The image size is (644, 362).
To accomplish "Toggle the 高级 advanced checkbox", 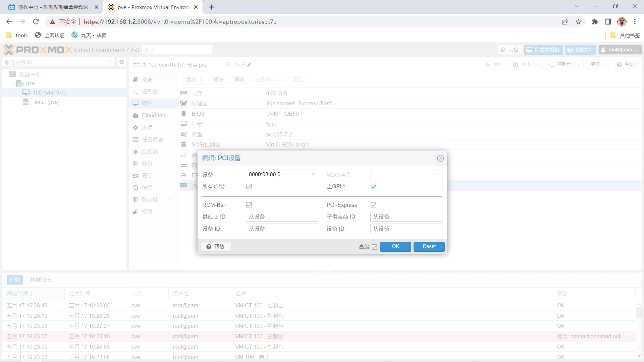I will point(374,247).
